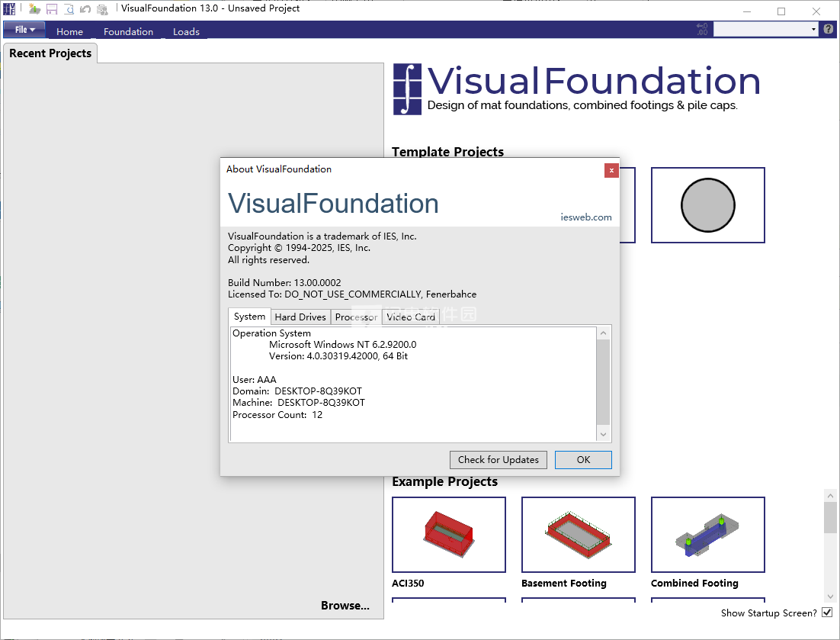
Task: Expand the empty combo box in ribbon
Action: [813, 29]
